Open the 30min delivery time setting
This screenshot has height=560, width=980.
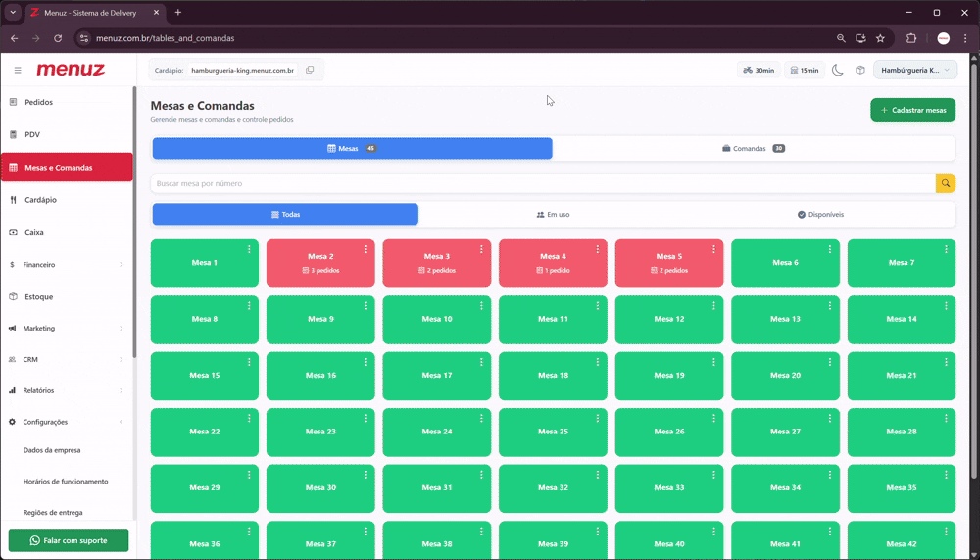759,70
